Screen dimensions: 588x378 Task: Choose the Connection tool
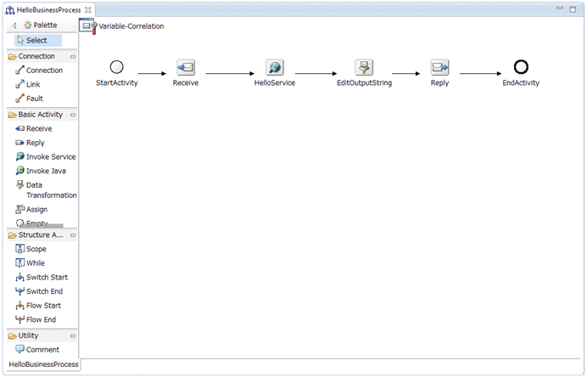(x=39, y=71)
